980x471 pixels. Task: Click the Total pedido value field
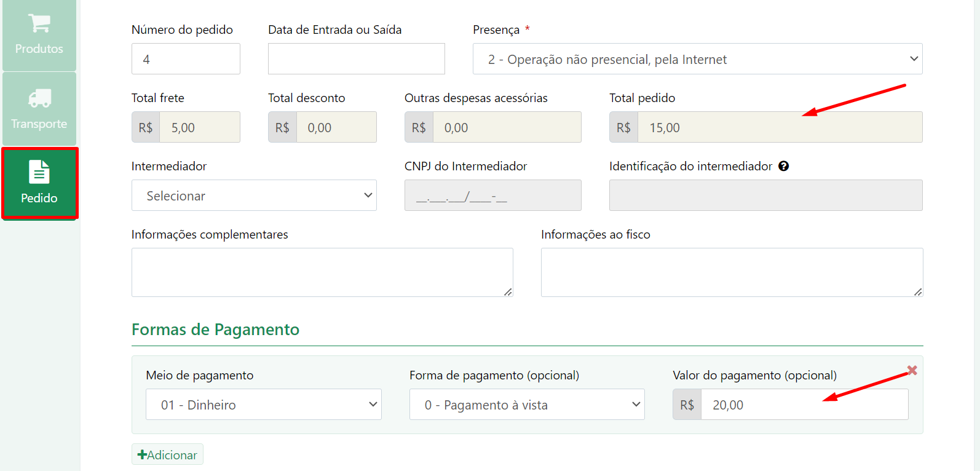pos(780,127)
